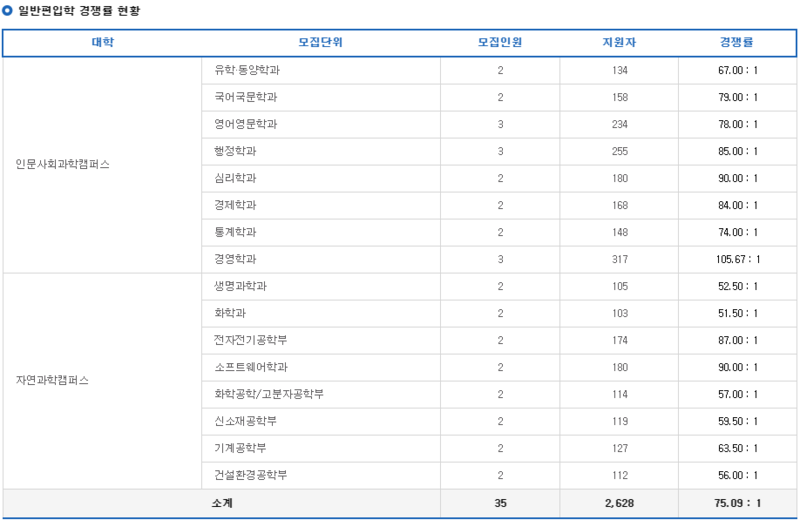The width and height of the screenshot is (800, 520).
Task: Select applicant count 112
Action: pyautogui.click(x=620, y=476)
